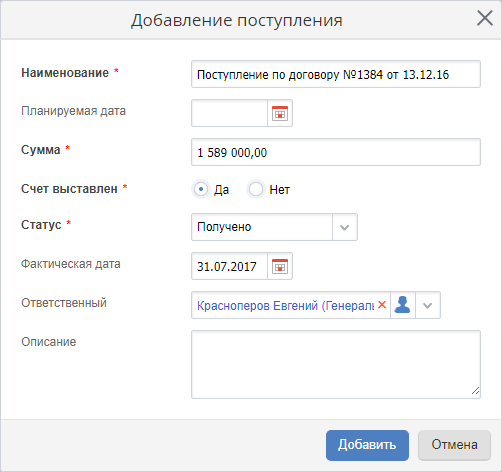The width and height of the screenshot is (502, 472).
Task: Select the Да radio button
Action: (201, 189)
